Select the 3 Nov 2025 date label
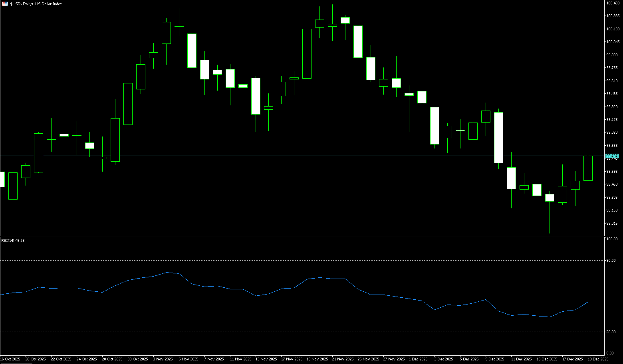The width and height of the screenshot is (623, 364). (163, 359)
